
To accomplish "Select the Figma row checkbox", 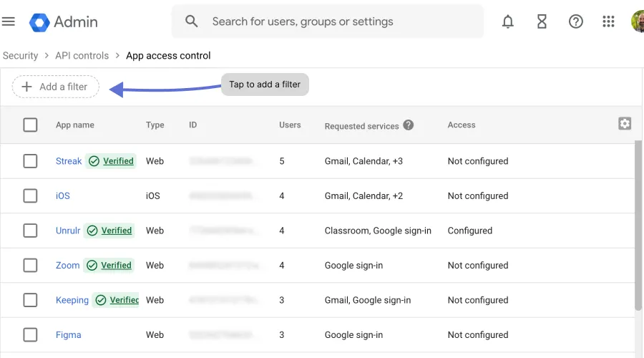I will [x=30, y=335].
